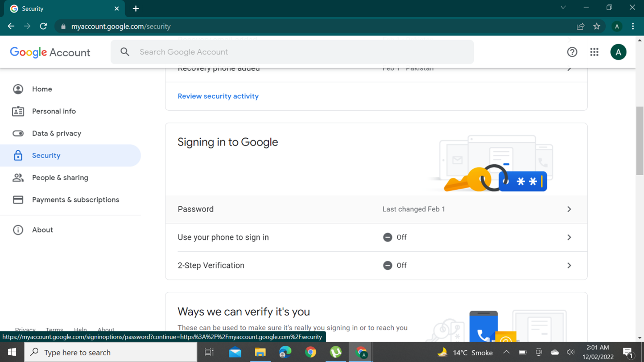Image resolution: width=644 pixels, height=362 pixels.
Task: Open the Password row
Action: tap(376, 209)
